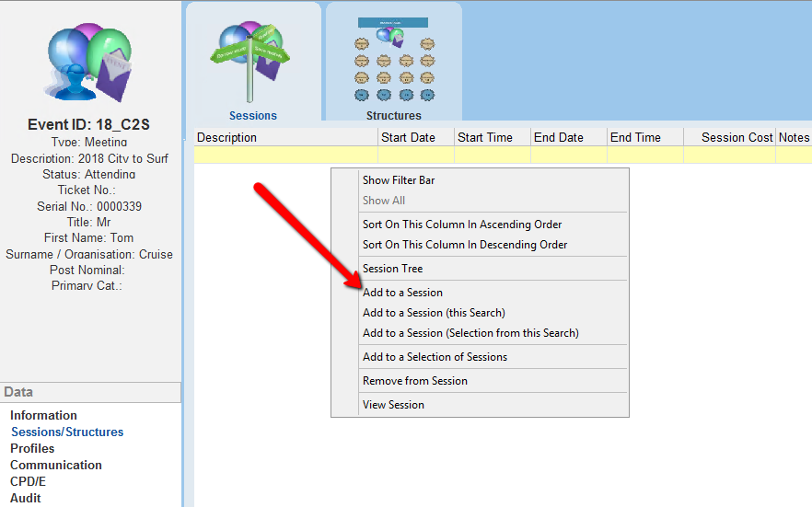Click Remove from Session

415,381
